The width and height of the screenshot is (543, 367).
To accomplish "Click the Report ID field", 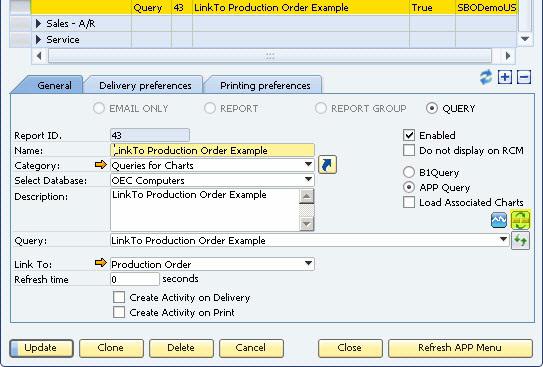I will click(x=150, y=135).
